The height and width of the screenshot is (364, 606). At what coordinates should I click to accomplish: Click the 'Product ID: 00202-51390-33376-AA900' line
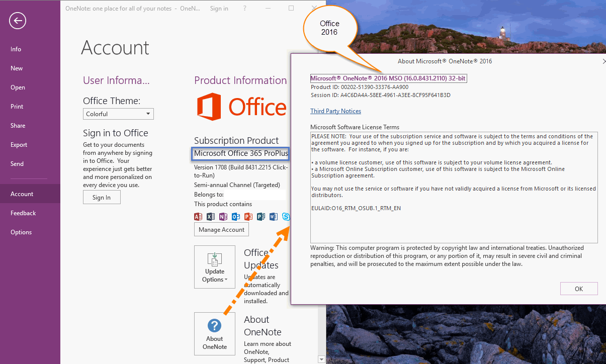[360, 87]
